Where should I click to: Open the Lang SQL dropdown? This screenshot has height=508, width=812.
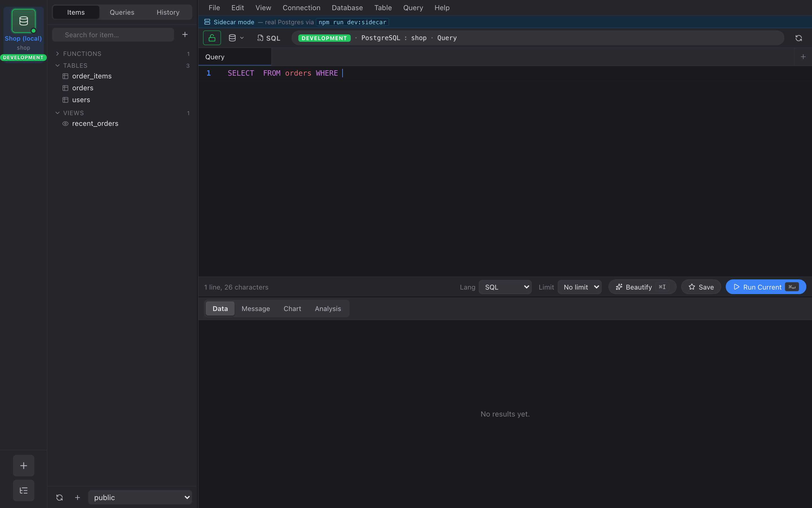[x=505, y=287]
